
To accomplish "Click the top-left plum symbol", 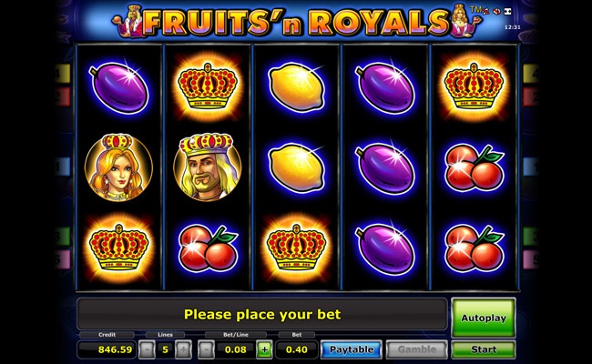I will [119, 87].
